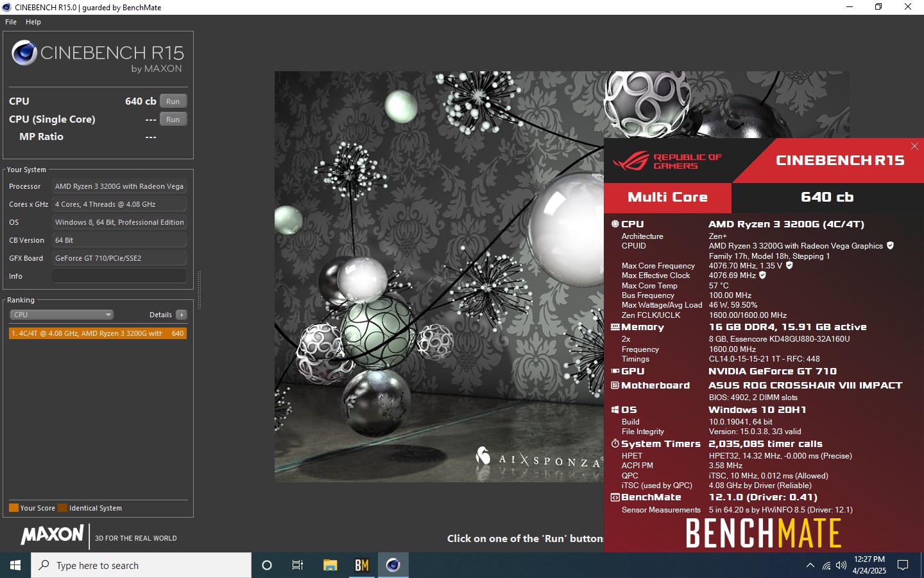Click the File Integrity 3/3 valid text
Viewport: 924px width, 578px height.
[755, 432]
